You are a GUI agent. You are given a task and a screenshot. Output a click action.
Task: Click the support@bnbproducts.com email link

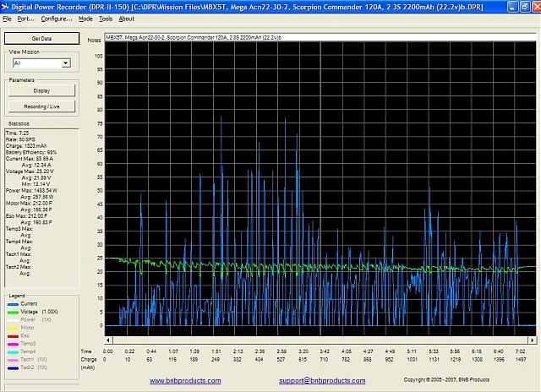click(320, 381)
